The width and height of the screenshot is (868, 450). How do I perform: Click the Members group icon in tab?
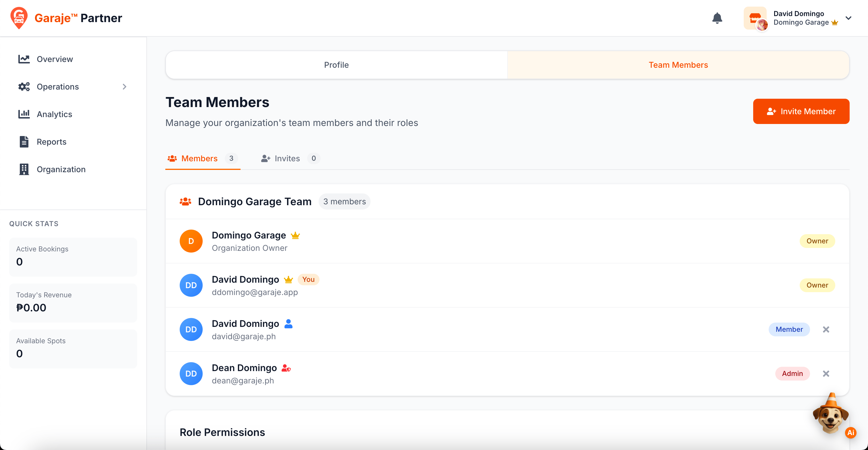pos(172,158)
